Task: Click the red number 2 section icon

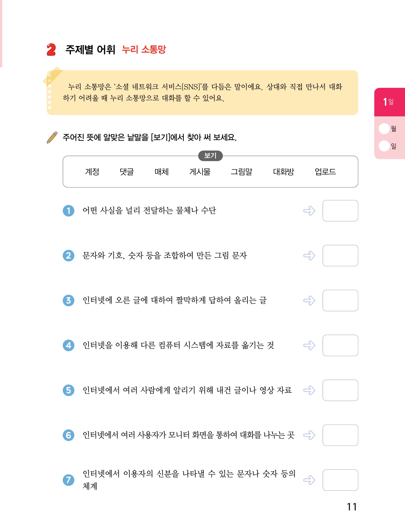Action: coord(51,50)
